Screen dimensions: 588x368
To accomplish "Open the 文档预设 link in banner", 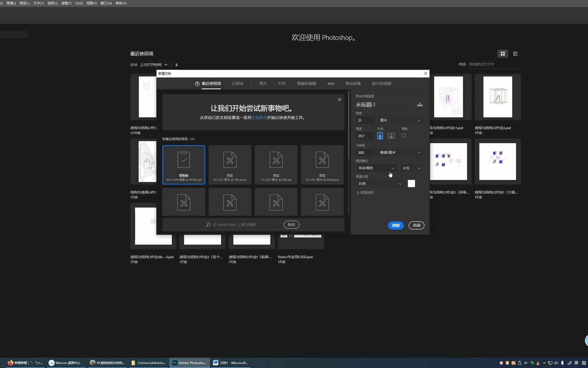I will tap(259, 118).
